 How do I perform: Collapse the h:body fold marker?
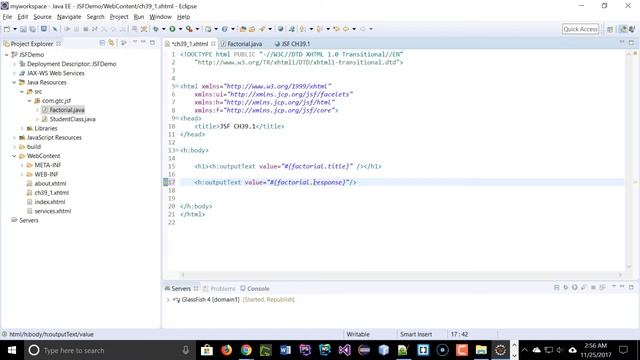(177, 151)
